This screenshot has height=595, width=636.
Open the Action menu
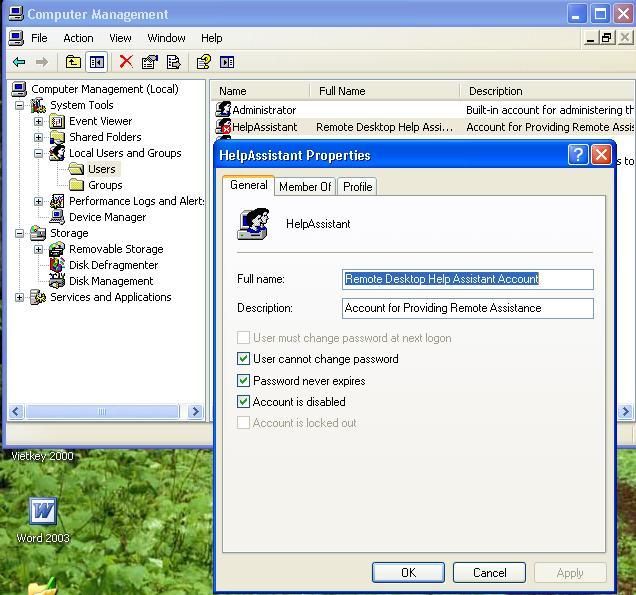pos(78,38)
